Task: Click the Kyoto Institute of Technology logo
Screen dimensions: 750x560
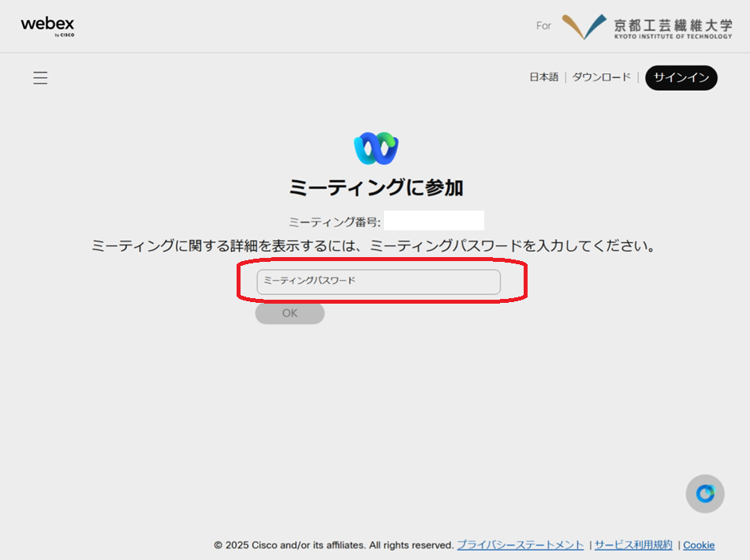Action: [647, 27]
